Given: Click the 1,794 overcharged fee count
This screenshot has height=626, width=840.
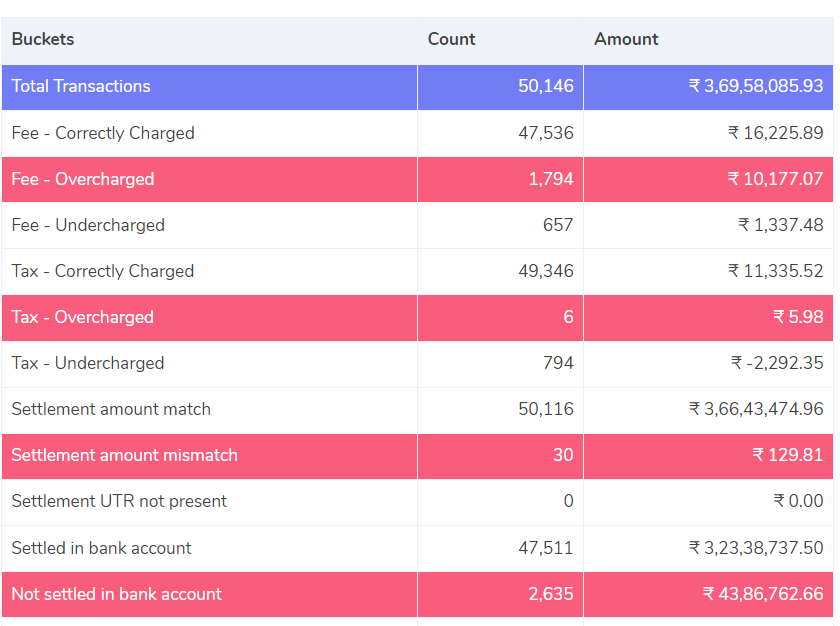Looking at the screenshot, I should pos(551,179).
